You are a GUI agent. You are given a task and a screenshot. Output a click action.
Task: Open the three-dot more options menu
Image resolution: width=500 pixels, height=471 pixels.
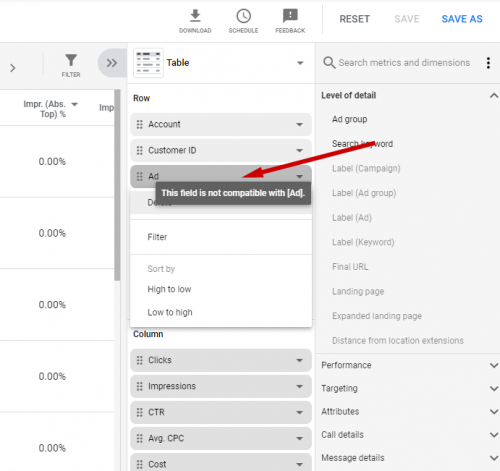(488, 63)
